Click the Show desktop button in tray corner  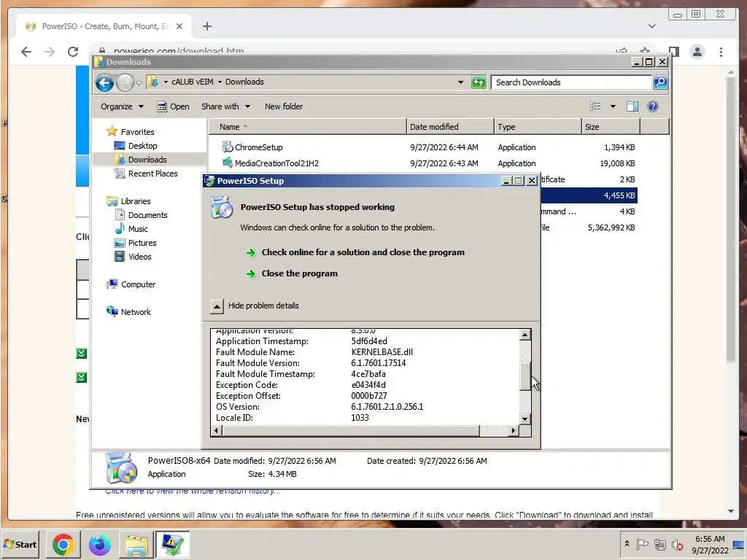[x=739, y=544]
